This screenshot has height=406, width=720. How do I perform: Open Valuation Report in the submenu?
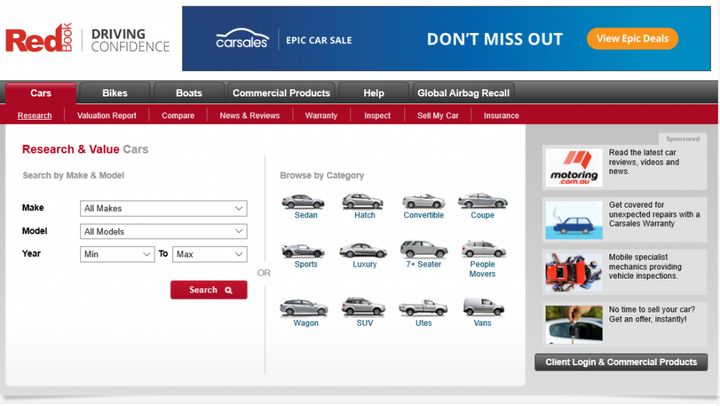107,116
